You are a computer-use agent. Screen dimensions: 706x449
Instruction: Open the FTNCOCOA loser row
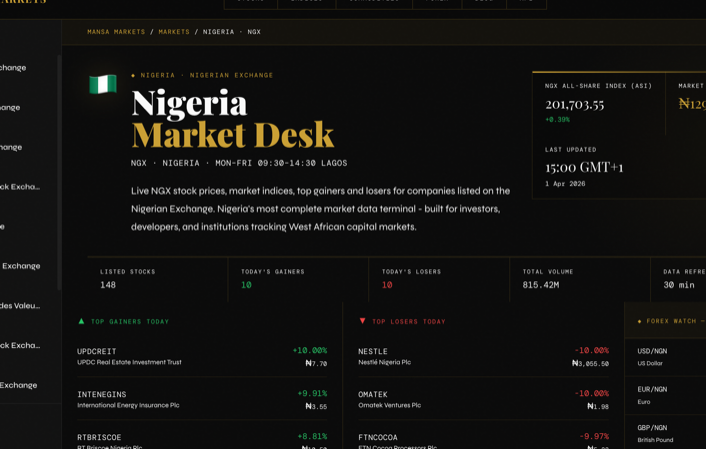[484, 441]
